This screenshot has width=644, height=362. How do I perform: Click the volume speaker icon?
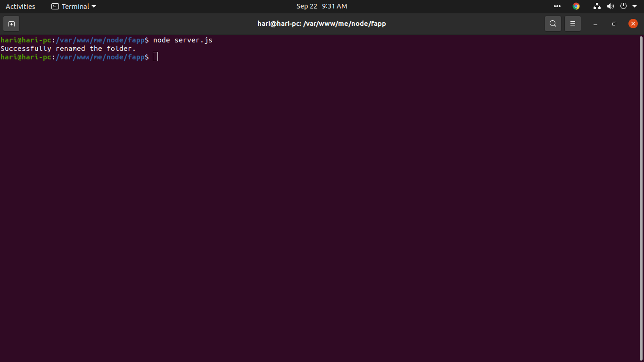click(x=611, y=6)
